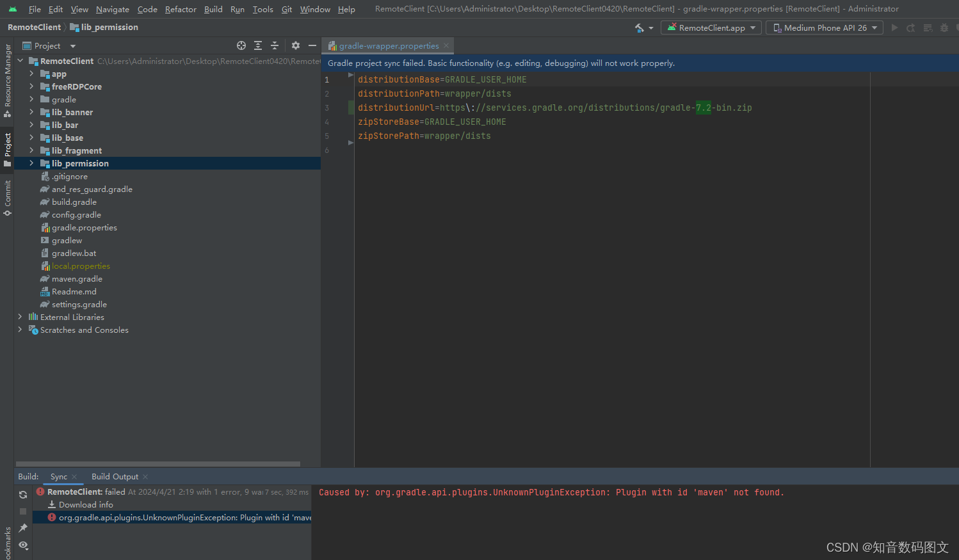This screenshot has width=959, height=560.
Task: Toggle the Project tool window stripe
Action: [x=7, y=146]
